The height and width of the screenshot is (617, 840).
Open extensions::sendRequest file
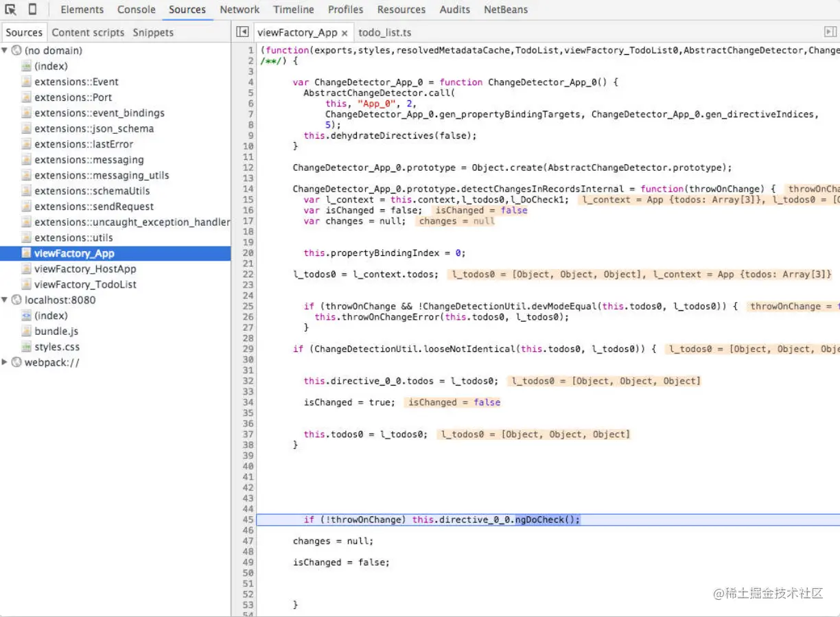[x=94, y=207]
